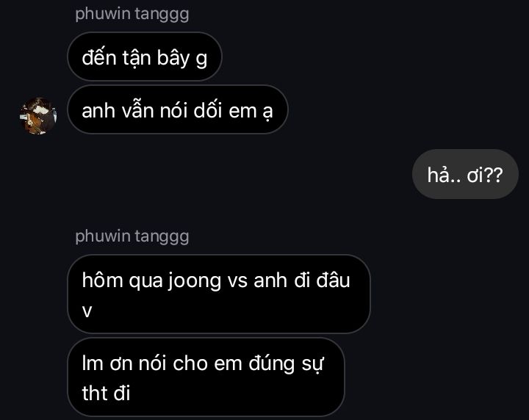The height and width of the screenshot is (420, 529).
Task: Tap the 'anh vẫn nói dối em ạ' message
Action: click(x=178, y=109)
